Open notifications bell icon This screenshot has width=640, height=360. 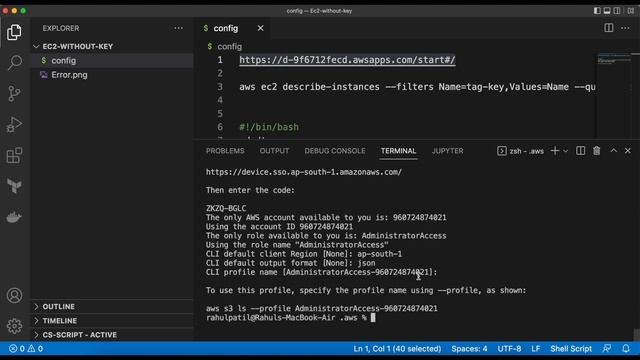click(x=626, y=349)
